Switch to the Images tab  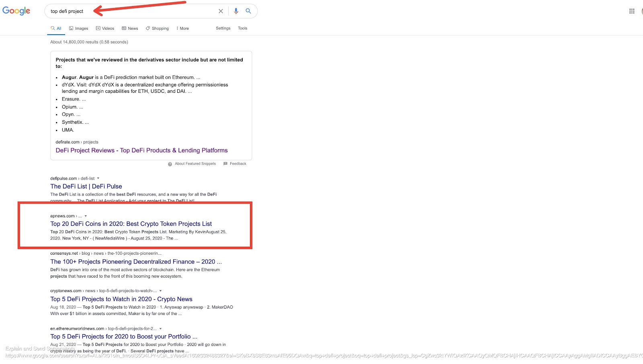pos(78,29)
